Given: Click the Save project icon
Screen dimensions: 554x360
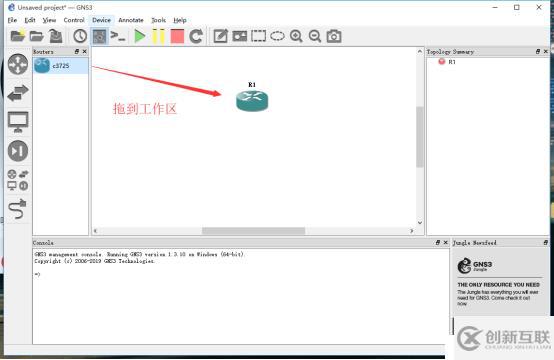Looking at the screenshot, I should pos(55,36).
